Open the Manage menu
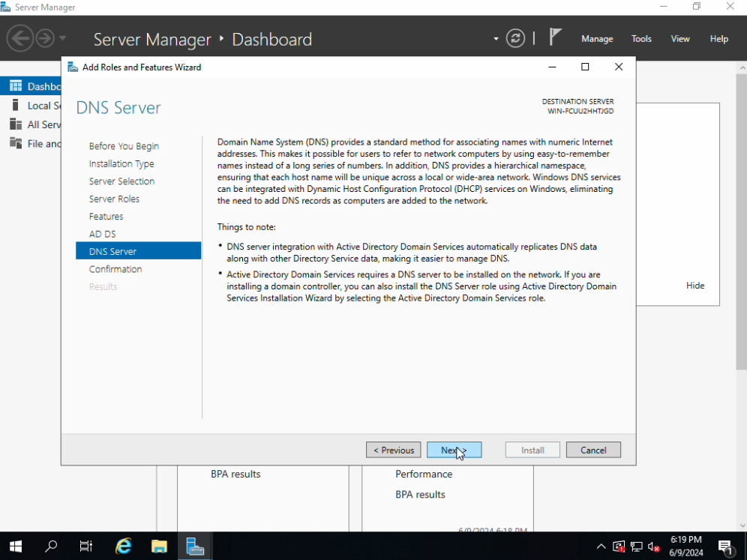747x560 pixels. (597, 39)
